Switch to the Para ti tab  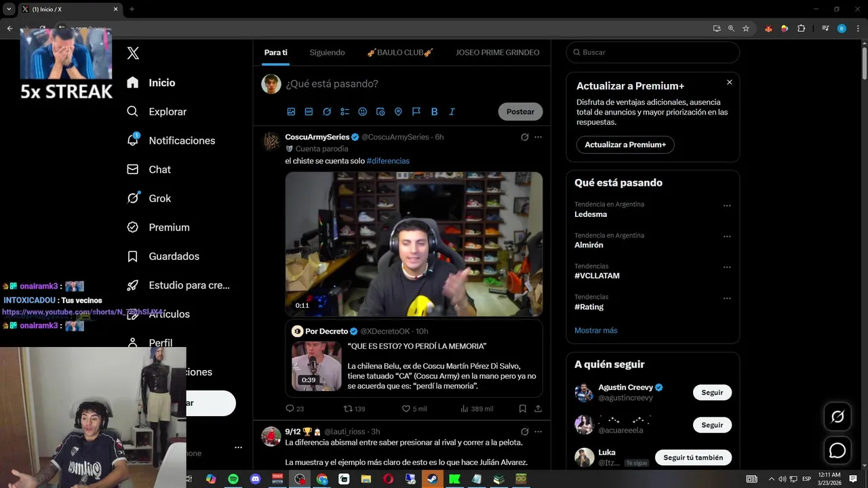click(x=276, y=52)
